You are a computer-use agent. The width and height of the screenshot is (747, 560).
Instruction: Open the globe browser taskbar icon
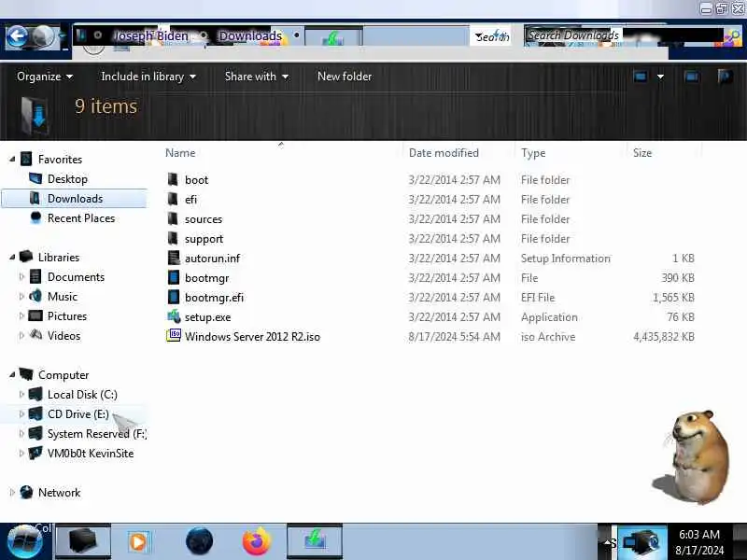(x=199, y=541)
